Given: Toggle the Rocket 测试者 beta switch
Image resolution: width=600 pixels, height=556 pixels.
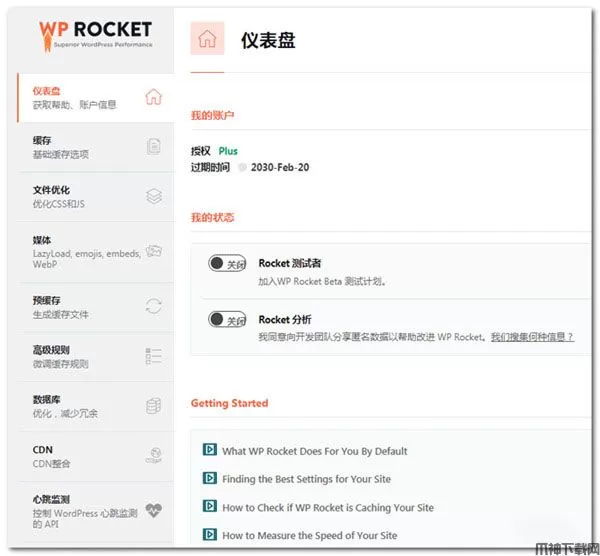Looking at the screenshot, I should 227,263.
